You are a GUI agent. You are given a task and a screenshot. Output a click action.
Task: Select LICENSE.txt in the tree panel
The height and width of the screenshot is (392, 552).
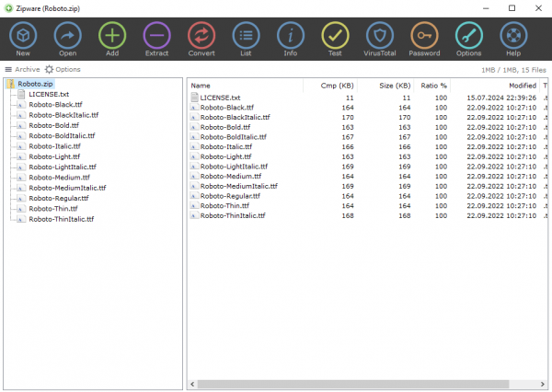49,95
